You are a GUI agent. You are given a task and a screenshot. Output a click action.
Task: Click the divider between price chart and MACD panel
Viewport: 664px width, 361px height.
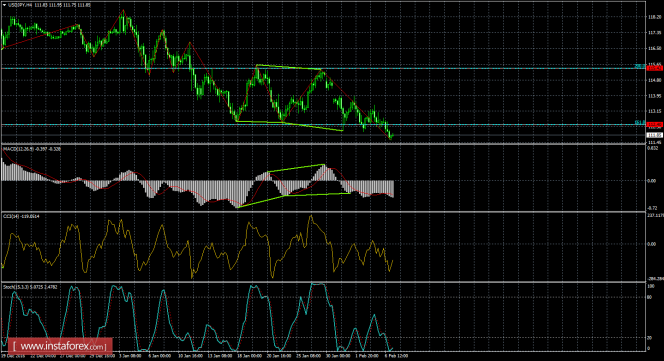[323, 144]
